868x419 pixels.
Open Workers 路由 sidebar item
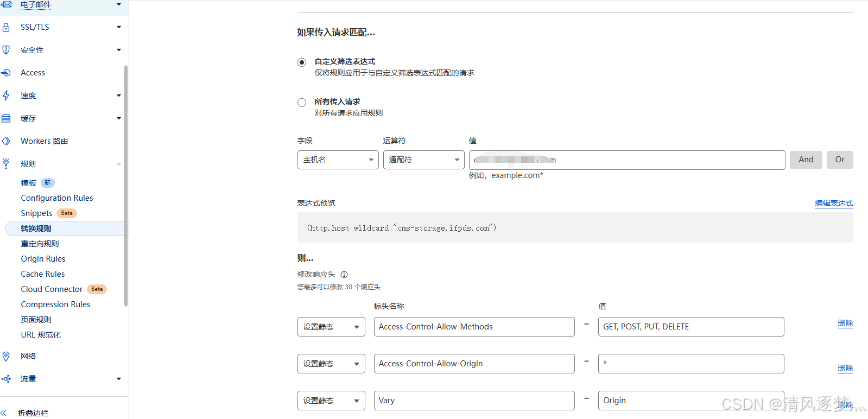coord(45,141)
